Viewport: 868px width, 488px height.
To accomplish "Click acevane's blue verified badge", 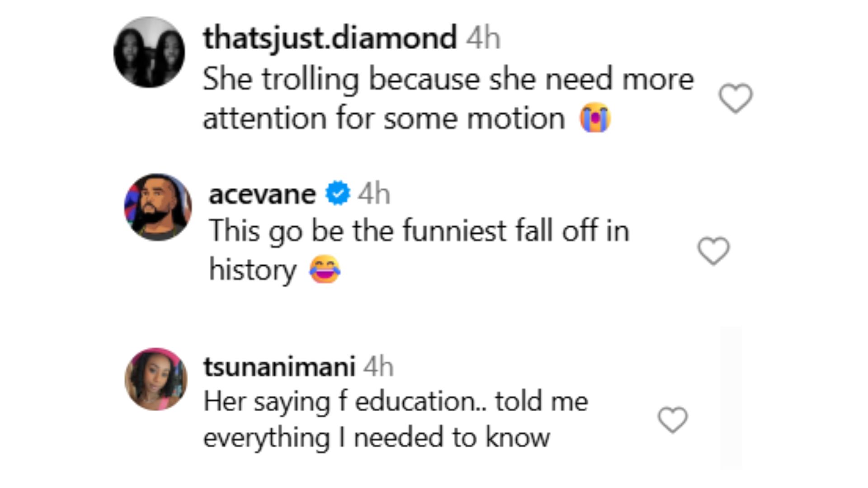I will pyautogui.click(x=338, y=193).
